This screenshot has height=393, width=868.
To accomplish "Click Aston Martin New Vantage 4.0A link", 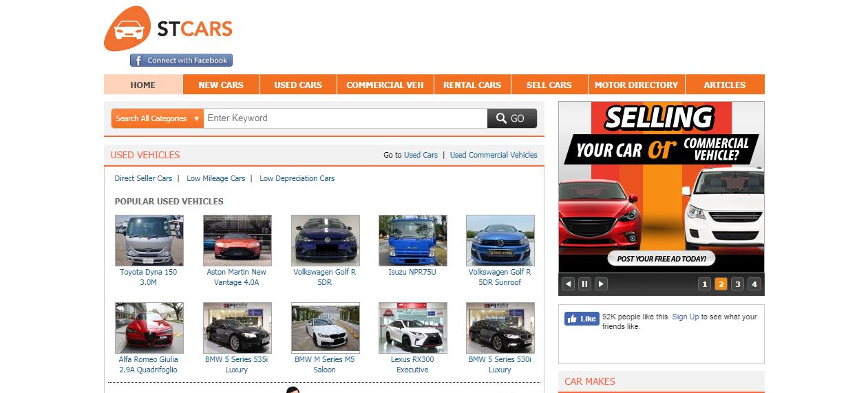I will [x=237, y=277].
